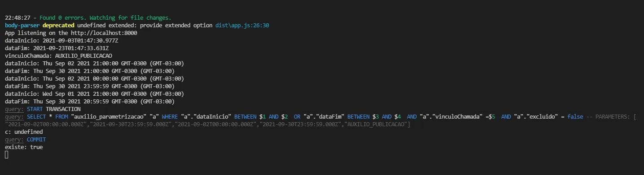The image size is (644, 175).
Task: Click 'dataInicio: Wed Sep 01 2021 21:00:00' line
Action: pos(94,94)
